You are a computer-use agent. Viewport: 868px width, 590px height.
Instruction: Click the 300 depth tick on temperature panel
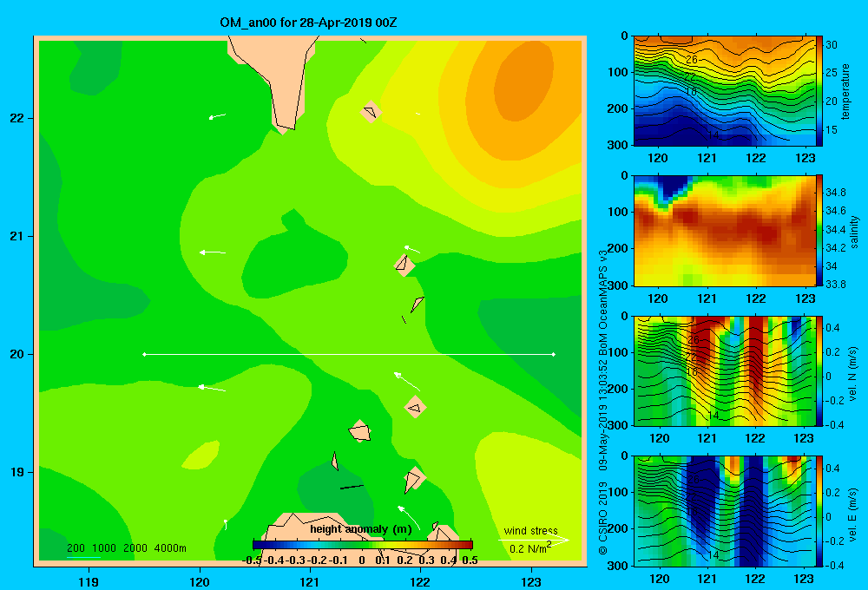(x=618, y=145)
